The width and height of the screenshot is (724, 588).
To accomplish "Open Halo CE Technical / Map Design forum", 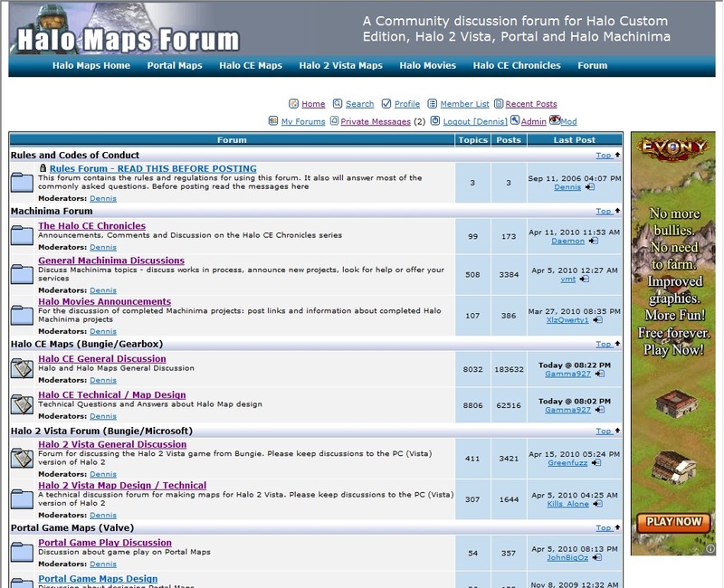I will pos(111,394).
